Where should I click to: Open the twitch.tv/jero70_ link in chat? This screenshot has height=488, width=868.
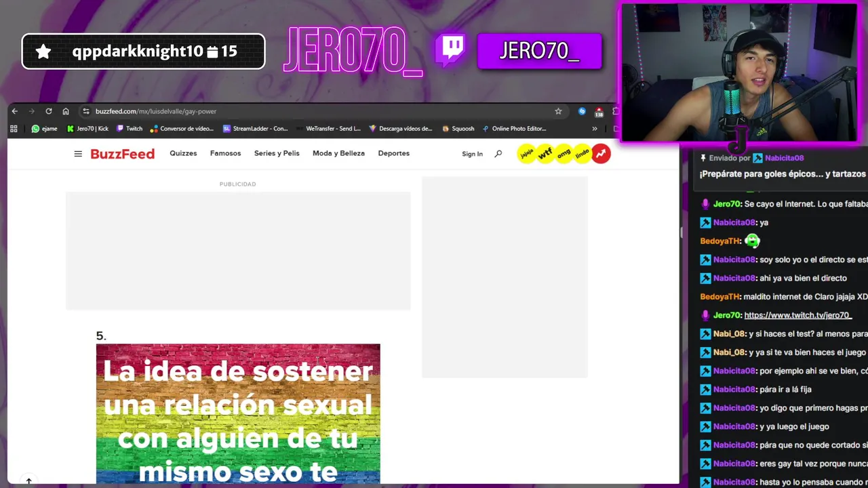point(798,315)
